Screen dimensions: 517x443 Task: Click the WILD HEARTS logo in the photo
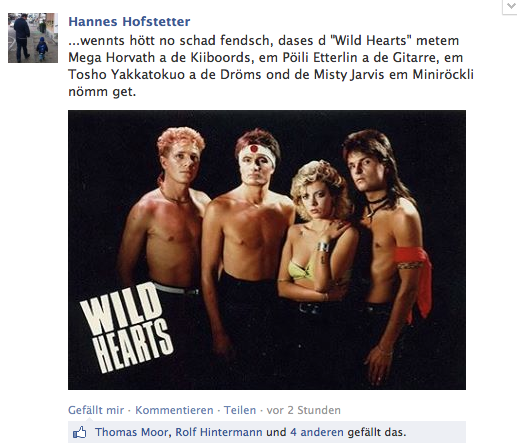click(x=127, y=329)
